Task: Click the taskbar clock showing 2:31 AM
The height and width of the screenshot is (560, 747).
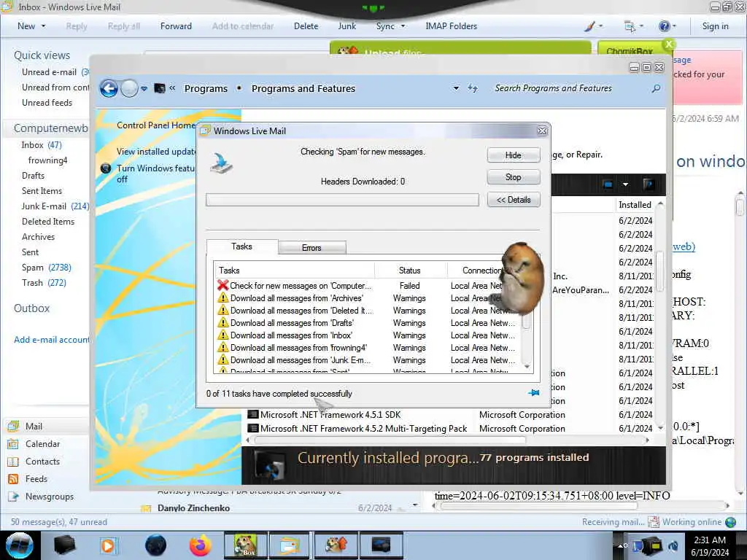Action: coord(711,545)
